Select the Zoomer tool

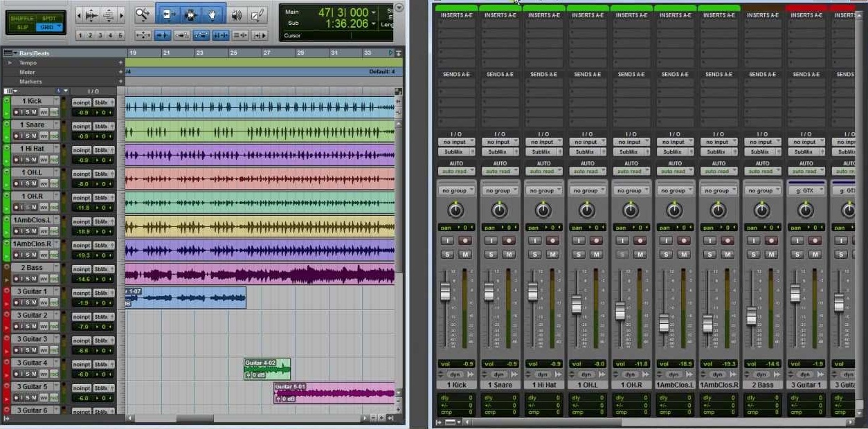point(143,14)
